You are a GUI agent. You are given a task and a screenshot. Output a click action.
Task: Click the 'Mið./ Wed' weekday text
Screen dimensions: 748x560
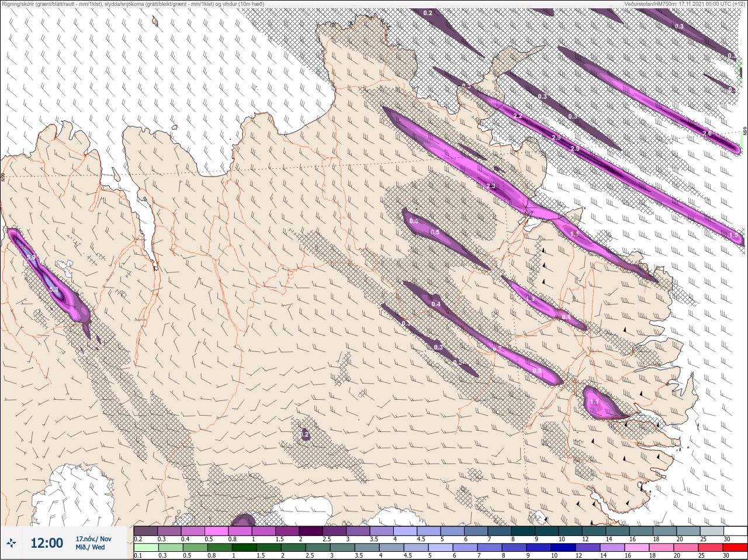[90, 547]
